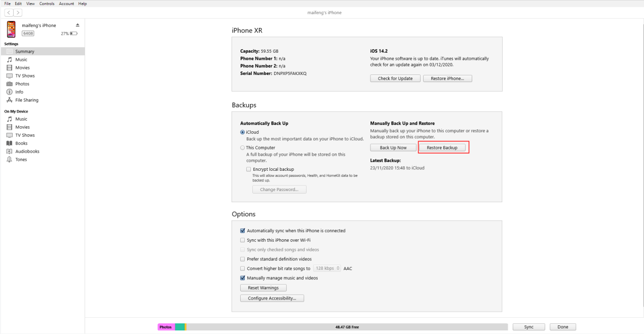
Task: Open the File menu
Action: [x=7, y=4]
